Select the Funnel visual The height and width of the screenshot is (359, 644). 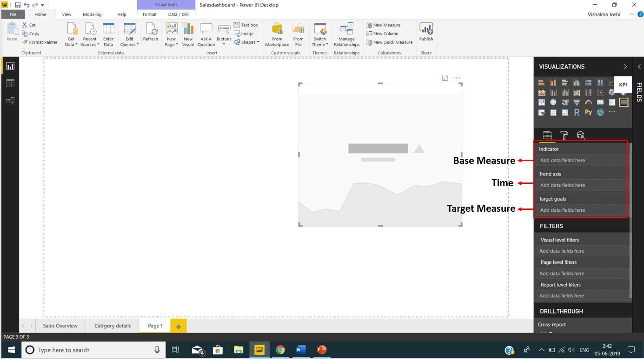(x=577, y=102)
